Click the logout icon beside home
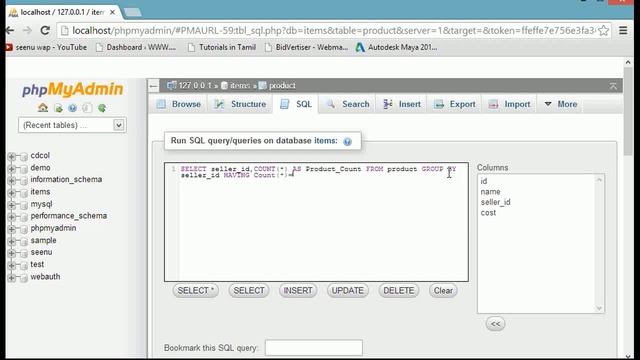This screenshot has height=360, width=640. tap(58, 108)
